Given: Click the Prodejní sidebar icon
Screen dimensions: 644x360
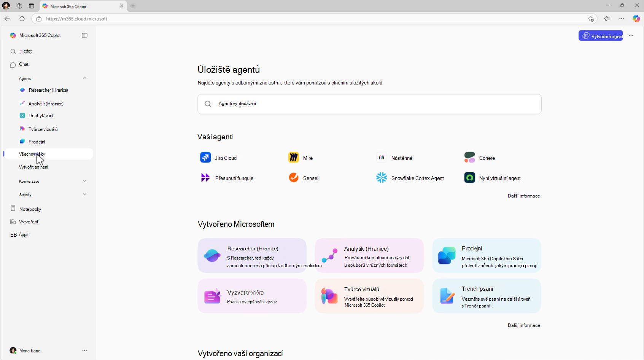Looking at the screenshot, I should point(22,142).
